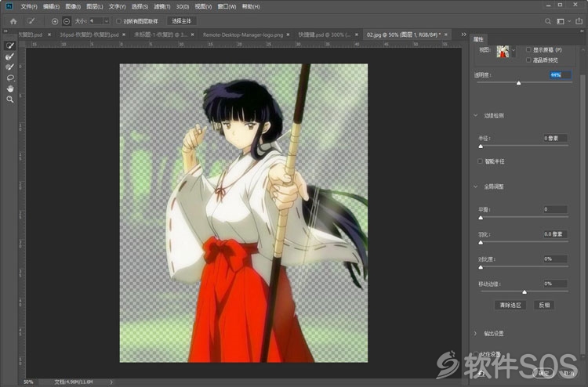Viewport: 588px width, 387px height.
Task: Confirm with the 确定 button
Action: click(544, 372)
